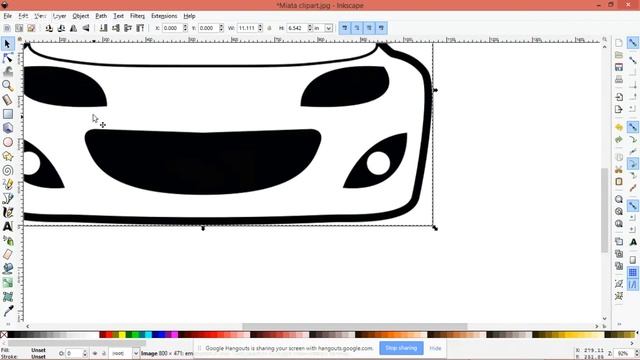The width and height of the screenshot is (640, 360).
Task: Select the Tweak tool
Action: click(7, 72)
